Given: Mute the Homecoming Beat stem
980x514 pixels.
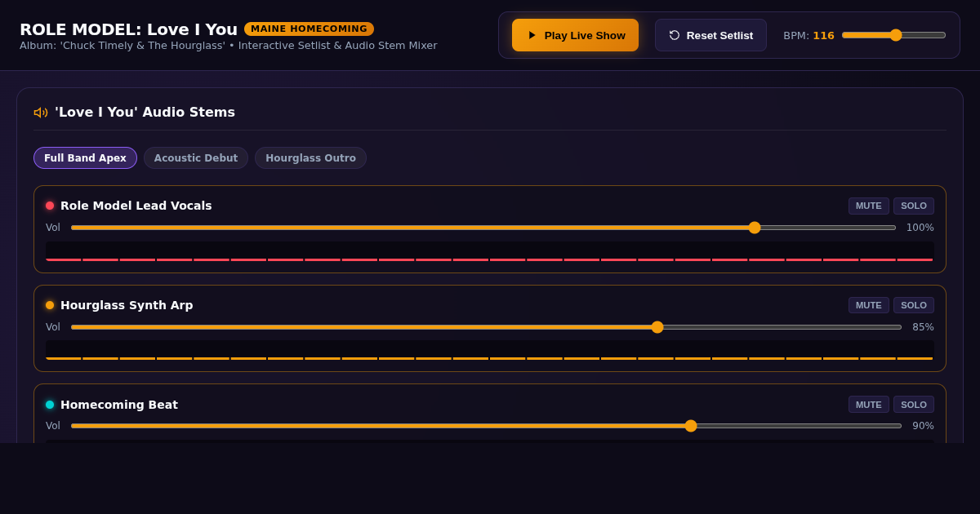Looking at the screenshot, I should [x=869, y=405].
